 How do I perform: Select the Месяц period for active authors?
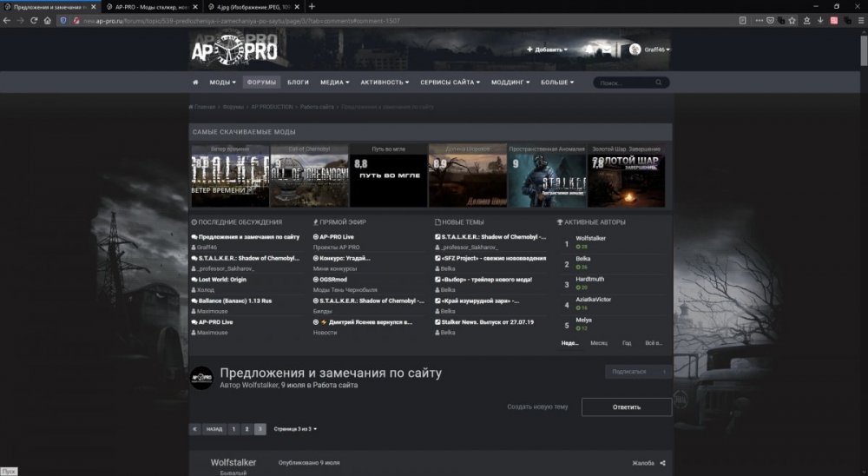(599, 342)
